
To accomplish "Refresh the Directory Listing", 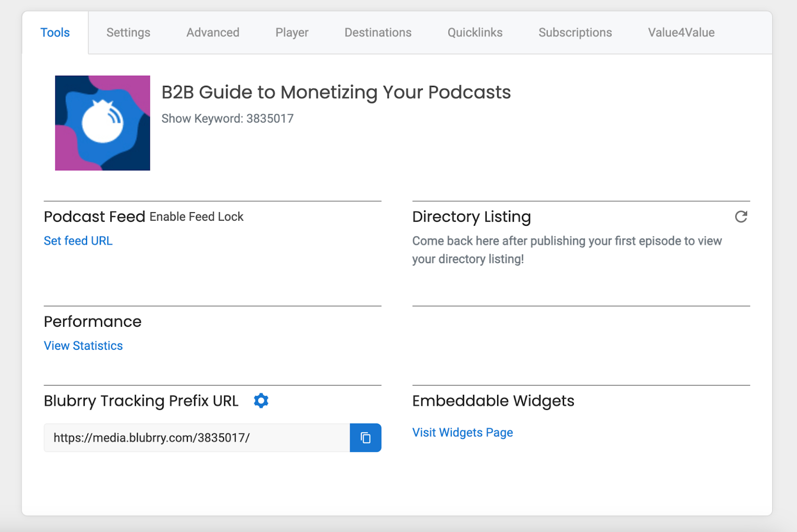I will coord(741,217).
